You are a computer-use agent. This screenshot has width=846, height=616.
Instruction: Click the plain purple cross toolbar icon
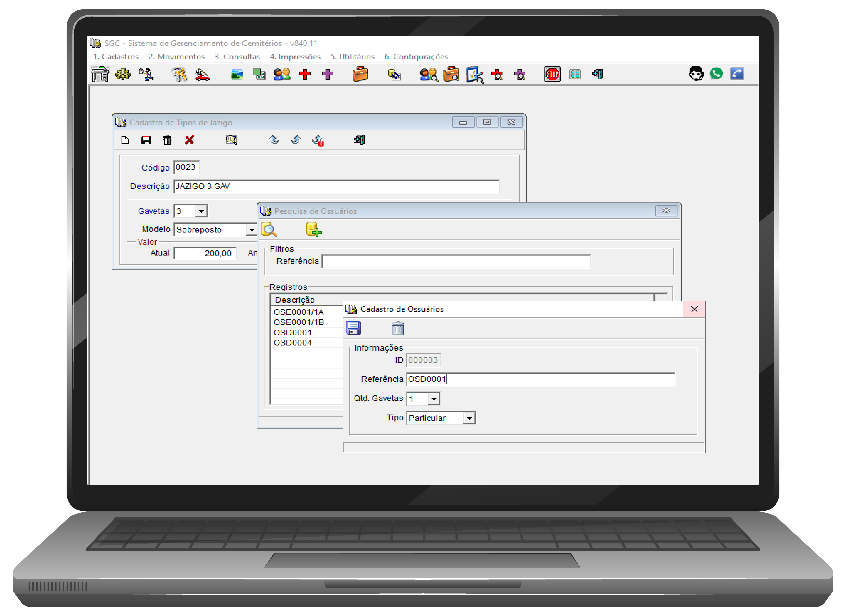point(328,74)
